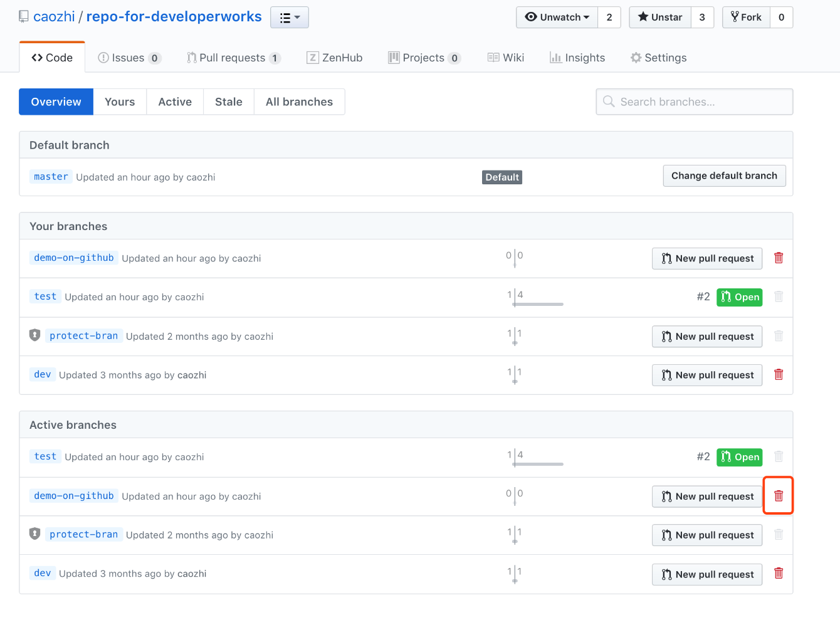This screenshot has width=840, height=625.
Task: Open the Unwatch notifications dropdown
Action: [557, 18]
